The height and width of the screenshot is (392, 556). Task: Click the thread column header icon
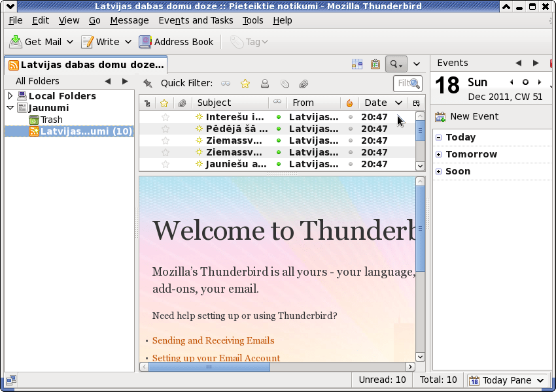(148, 103)
